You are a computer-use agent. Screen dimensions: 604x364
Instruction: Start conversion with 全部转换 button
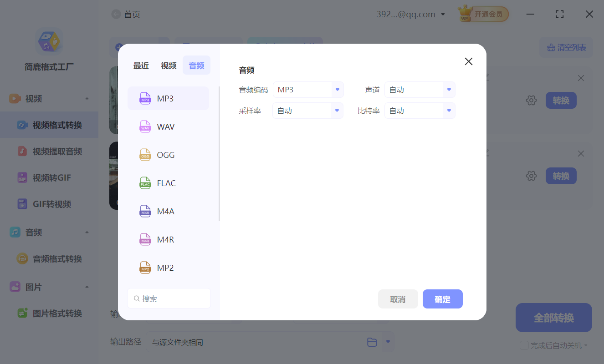(553, 318)
